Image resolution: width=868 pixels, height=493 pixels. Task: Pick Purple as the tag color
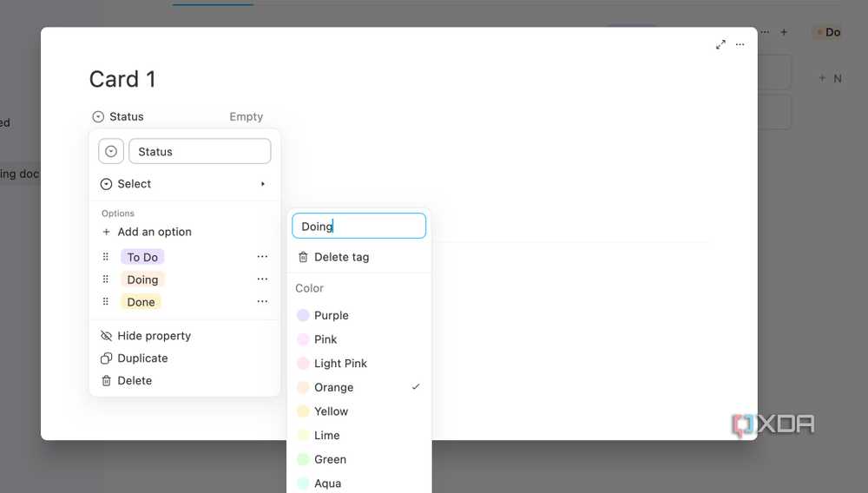(x=358, y=315)
